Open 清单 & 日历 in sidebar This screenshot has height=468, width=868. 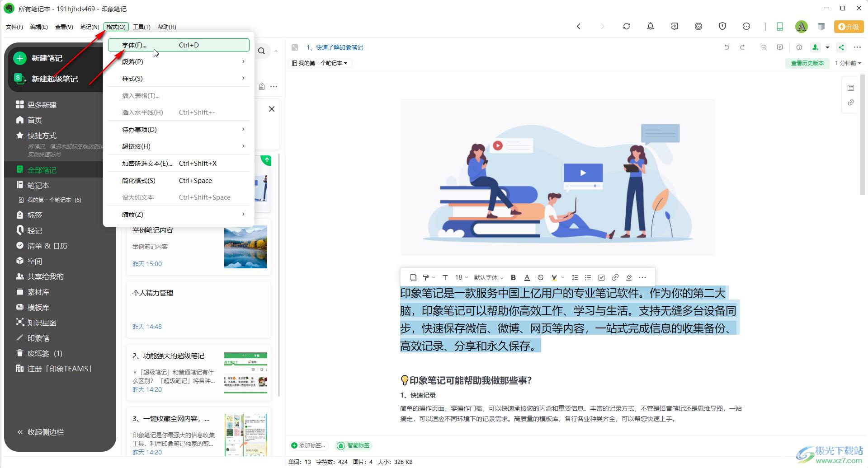click(42, 246)
